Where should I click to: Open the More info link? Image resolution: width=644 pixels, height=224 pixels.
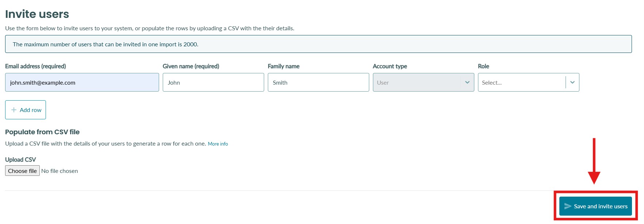coord(218,144)
